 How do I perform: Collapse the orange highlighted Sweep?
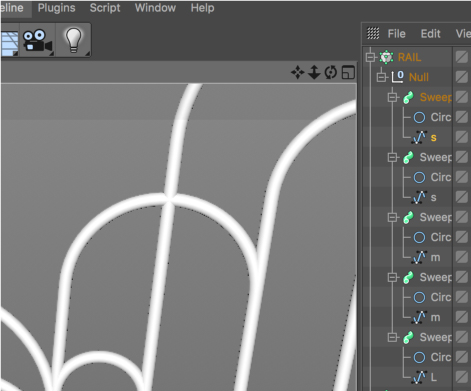tap(392, 97)
